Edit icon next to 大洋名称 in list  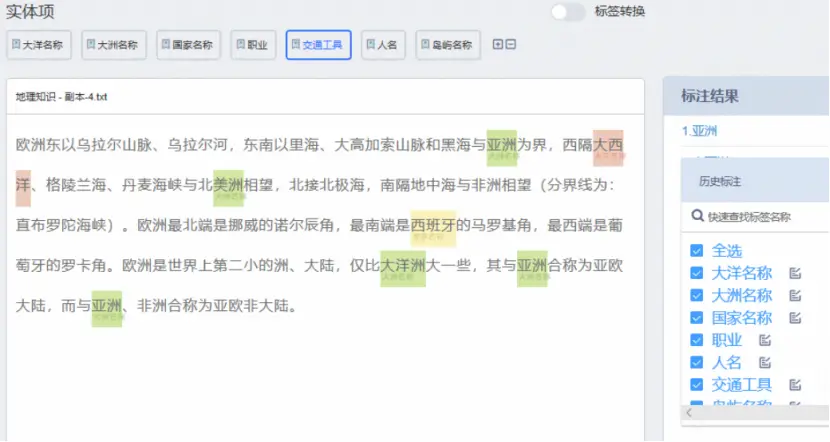click(795, 273)
